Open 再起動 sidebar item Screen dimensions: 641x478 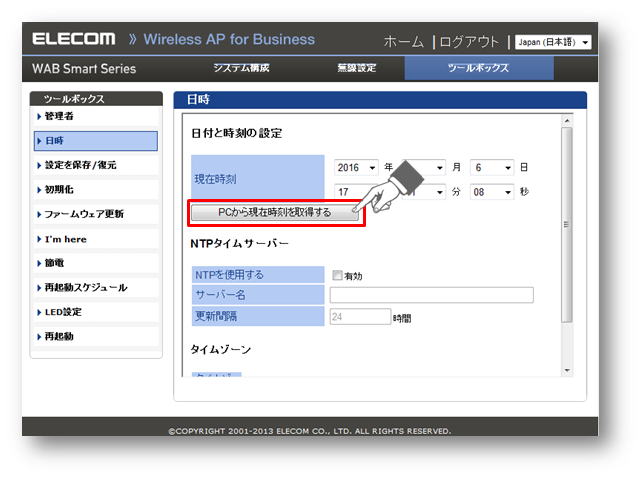[x=96, y=337]
